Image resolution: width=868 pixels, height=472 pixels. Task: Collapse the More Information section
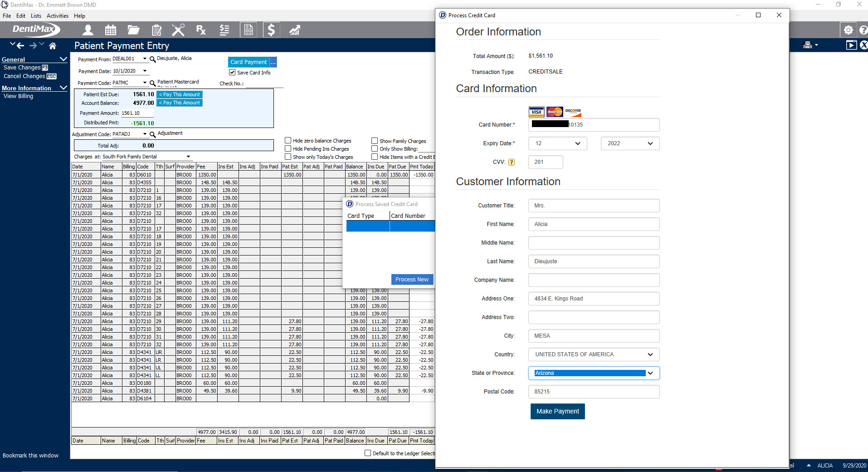[63, 87]
